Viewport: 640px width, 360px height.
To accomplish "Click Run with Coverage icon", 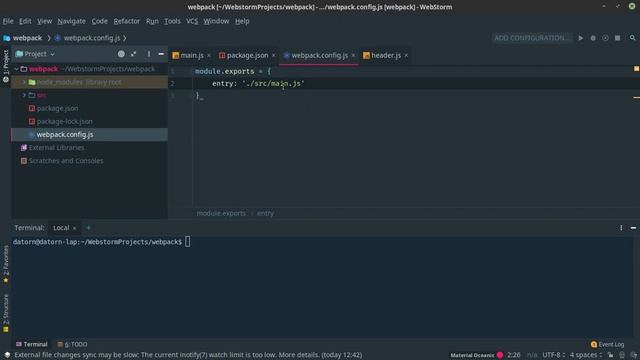I will tap(605, 38).
